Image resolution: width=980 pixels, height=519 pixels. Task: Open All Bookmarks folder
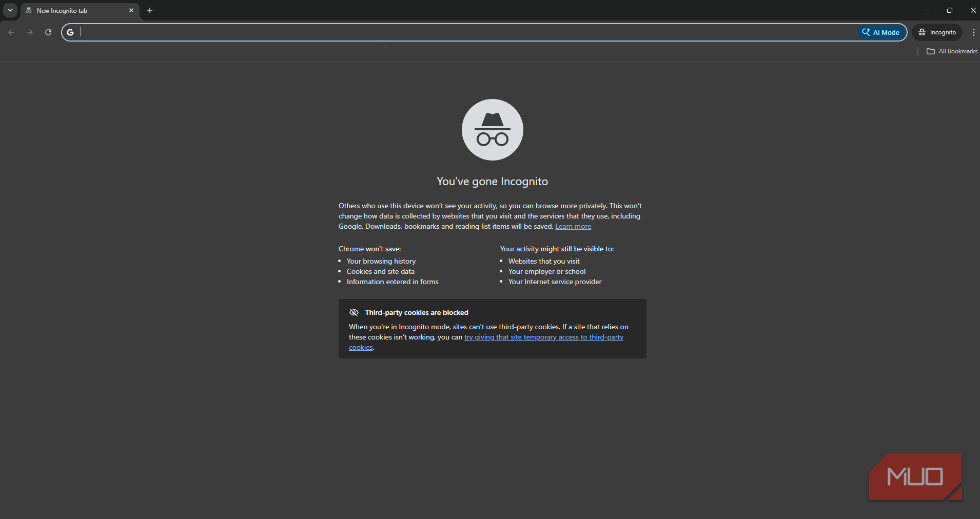tap(952, 51)
